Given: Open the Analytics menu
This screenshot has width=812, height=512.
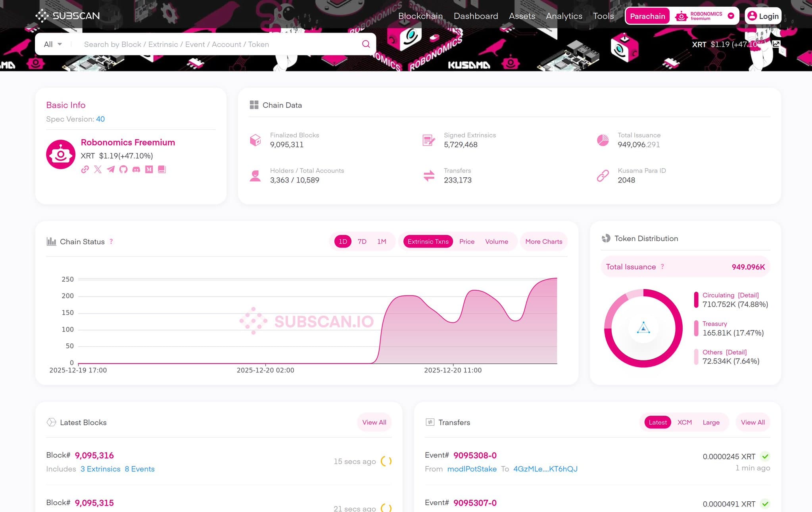Looking at the screenshot, I should pyautogui.click(x=564, y=16).
